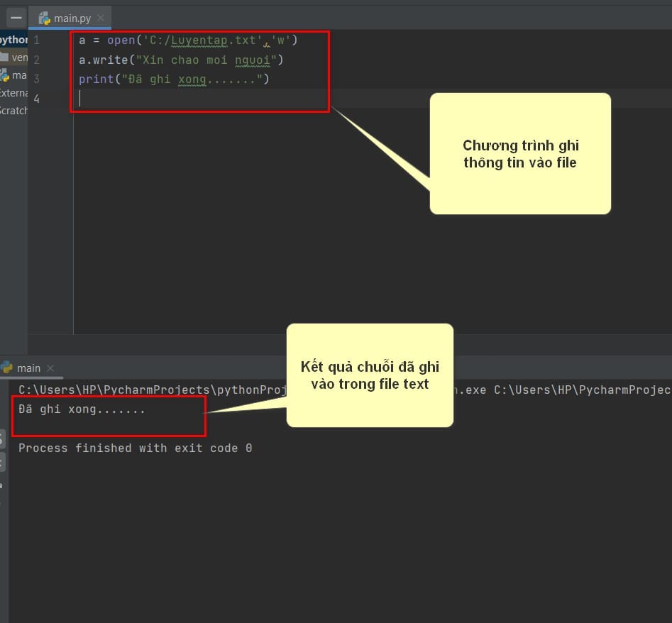Click the main.py Python icon in project tree
The height and width of the screenshot is (623, 672).
point(4,75)
